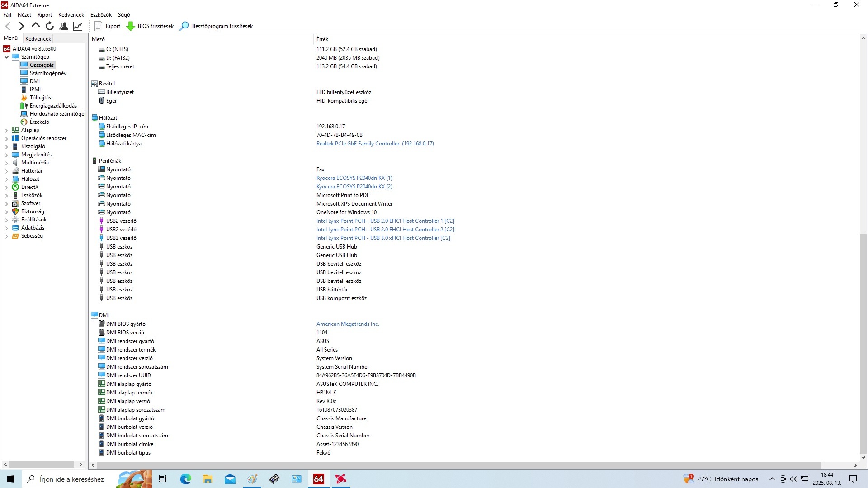Select the Érzékelő tree item
Viewport: 868px width, 488px height.
pos(39,122)
